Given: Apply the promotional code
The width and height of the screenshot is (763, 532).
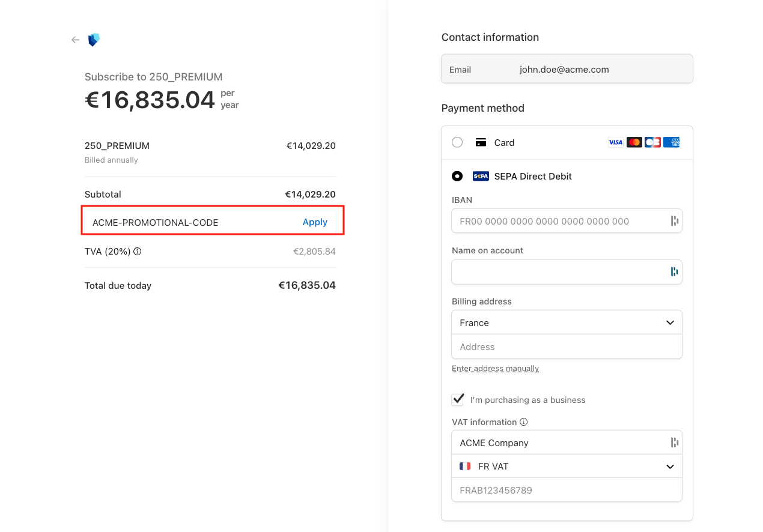Looking at the screenshot, I should [315, 222].
